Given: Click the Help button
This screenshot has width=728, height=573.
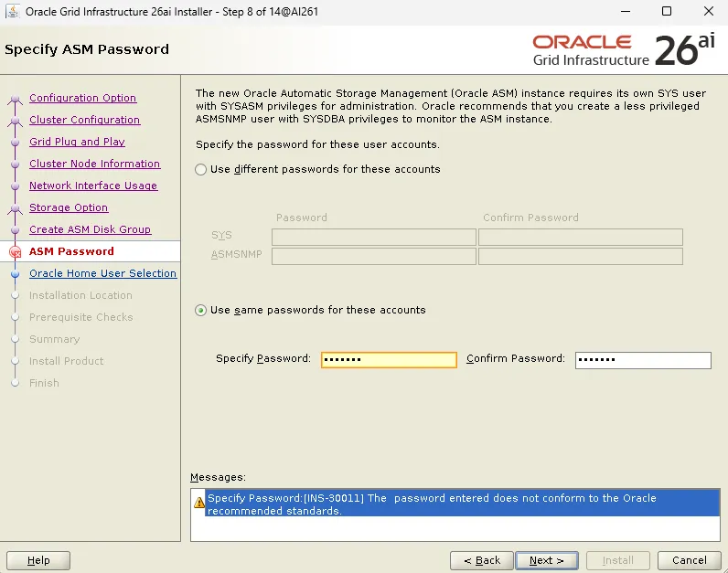Looking at the screenshot, I should coord(38,560).
